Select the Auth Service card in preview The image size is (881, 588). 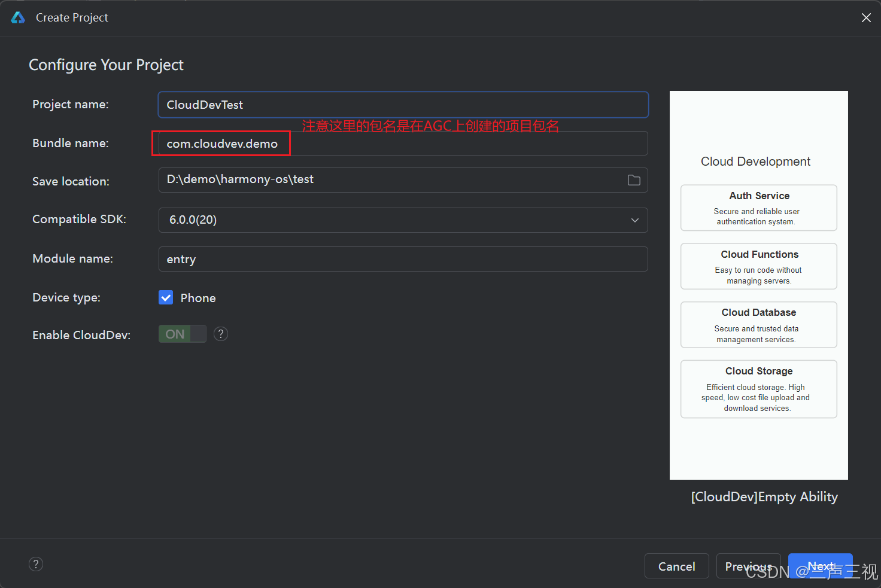(x=758, y=208)
